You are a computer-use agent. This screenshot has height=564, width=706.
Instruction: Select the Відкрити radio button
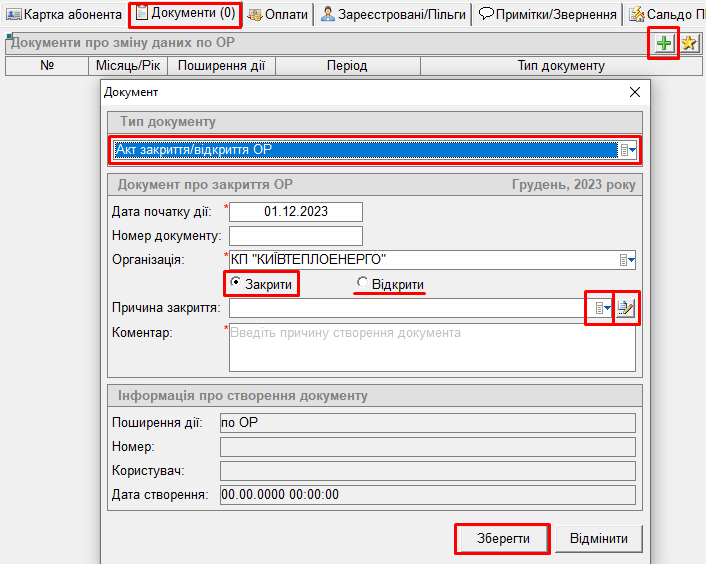363,284
